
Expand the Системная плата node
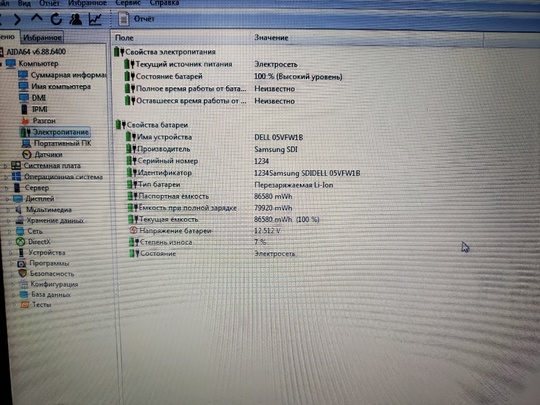pos(5,166)
